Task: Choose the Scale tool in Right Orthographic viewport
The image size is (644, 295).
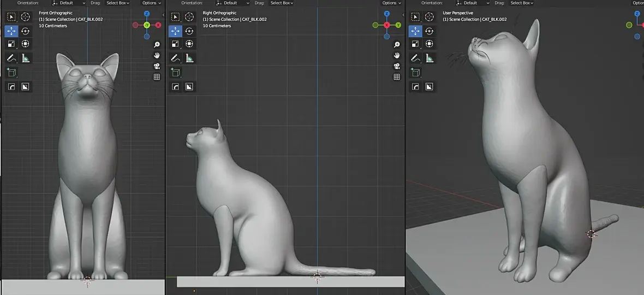Action: pyautogui.click(x=175, y=44)
